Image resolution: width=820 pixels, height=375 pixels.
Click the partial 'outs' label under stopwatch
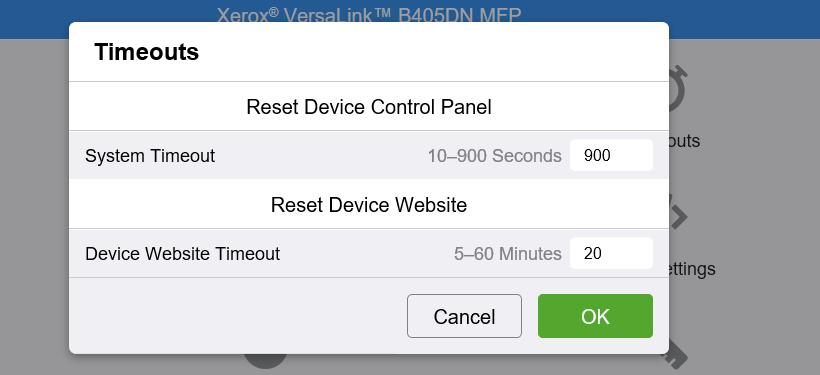(x=684, y=141)
